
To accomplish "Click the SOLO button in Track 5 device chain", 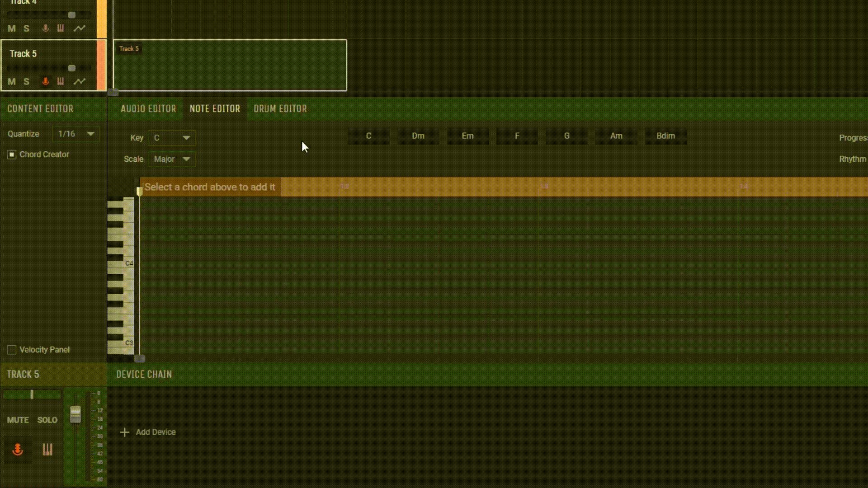I will [47, 420].
